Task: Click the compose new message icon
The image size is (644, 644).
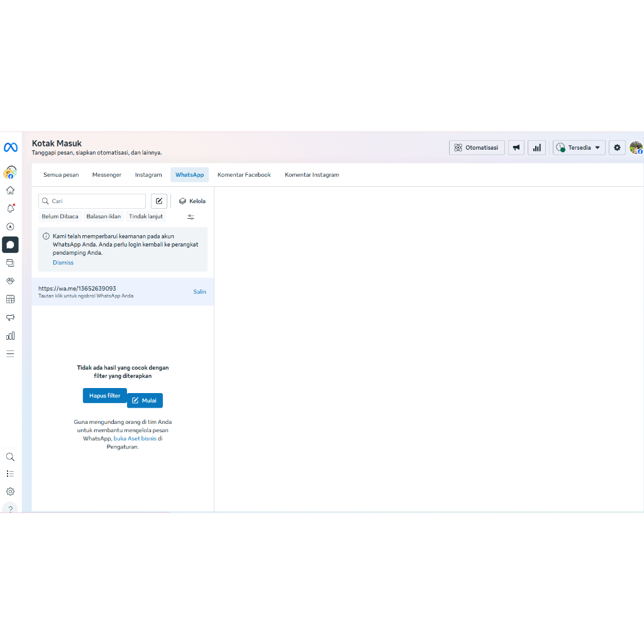Action: [x=159, y=201]
